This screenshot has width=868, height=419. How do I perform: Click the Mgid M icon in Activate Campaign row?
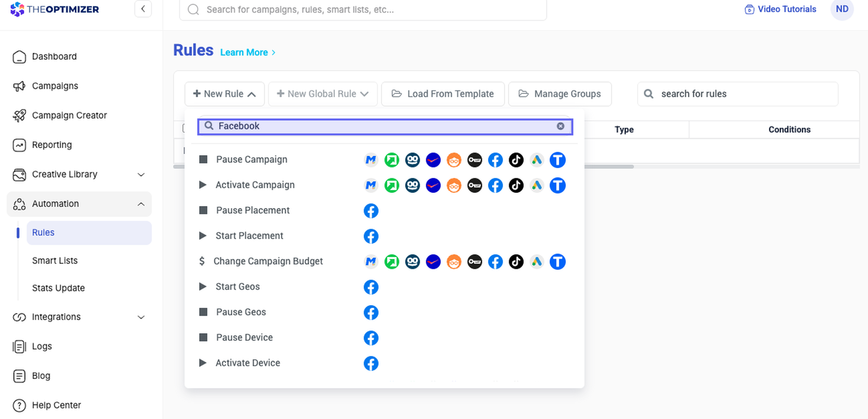pyautogui.click(x=371, y=185)
